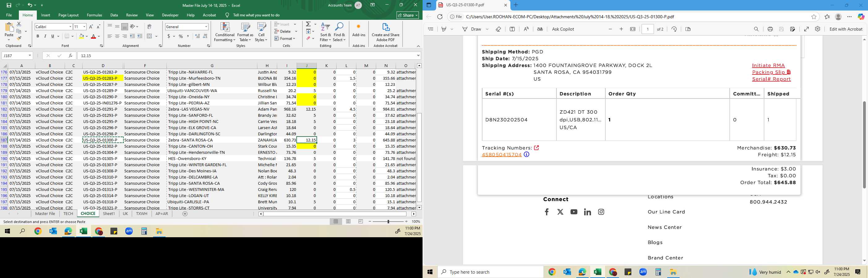Viewport: 868px width, 278px height.
Task: Click Print icon in PDF toolbar
Action: point(770,29)
